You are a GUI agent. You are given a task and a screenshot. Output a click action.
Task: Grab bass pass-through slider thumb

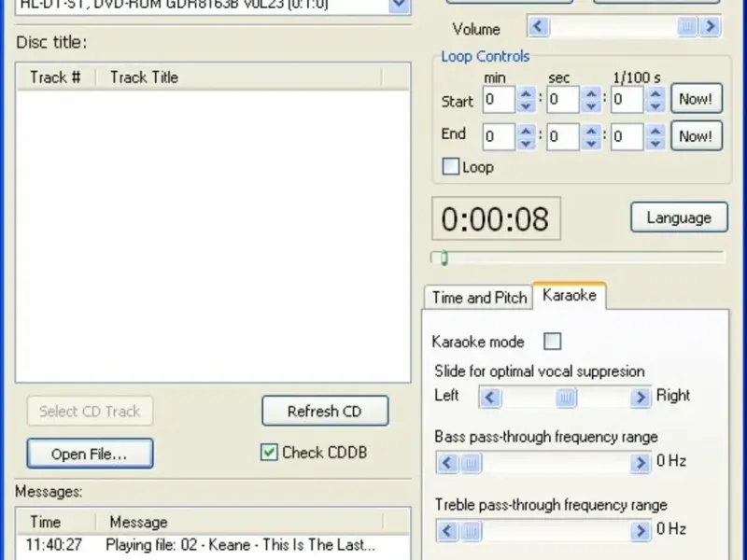471,462
